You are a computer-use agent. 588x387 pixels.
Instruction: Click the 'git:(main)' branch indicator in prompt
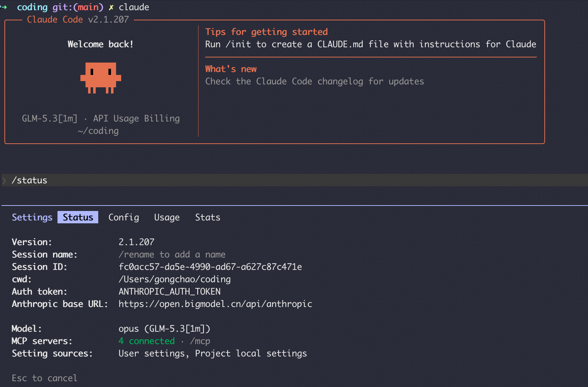coord(78,7)
